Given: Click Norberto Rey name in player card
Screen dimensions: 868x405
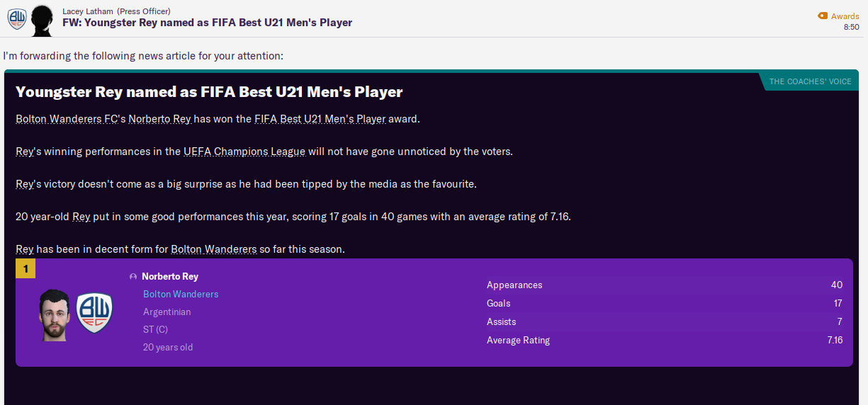Looking at the screenshot, I should [170, 277].
